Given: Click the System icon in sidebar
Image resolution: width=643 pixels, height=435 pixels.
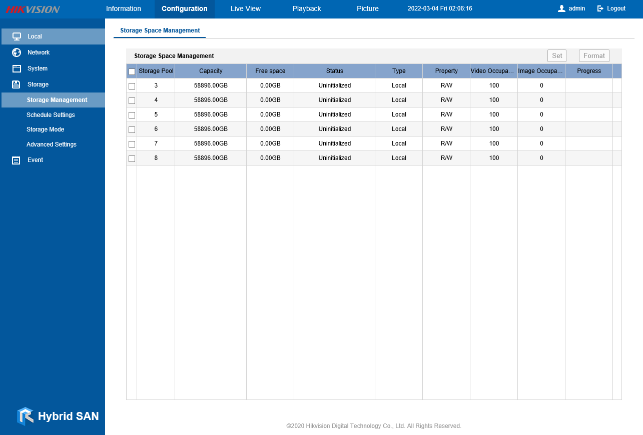Looking at the screenshot, I should 16,68.
